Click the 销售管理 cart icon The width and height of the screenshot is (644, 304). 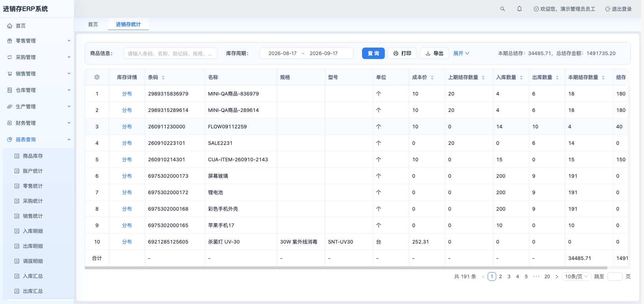pyautogui.click(x=10, y=74)
